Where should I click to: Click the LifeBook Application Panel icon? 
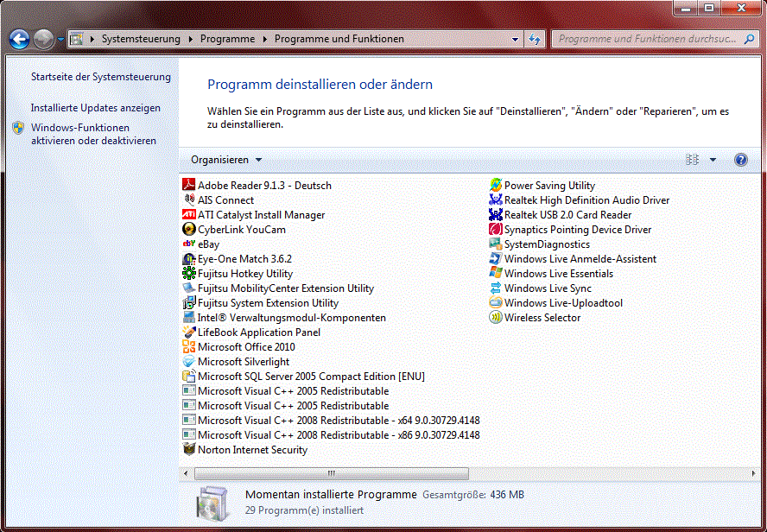click(x=189, y=332)
